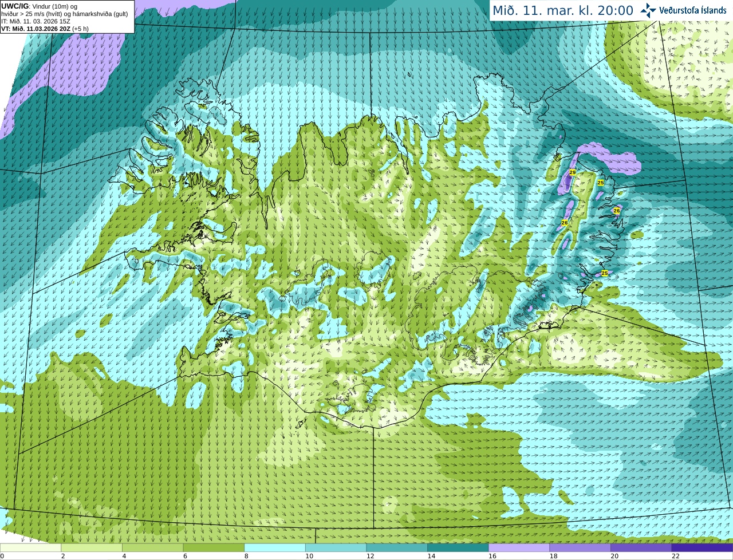Screen dimensions: 733x560
Task: Click the legend scale value 8
Action: (x=246, y=556)
